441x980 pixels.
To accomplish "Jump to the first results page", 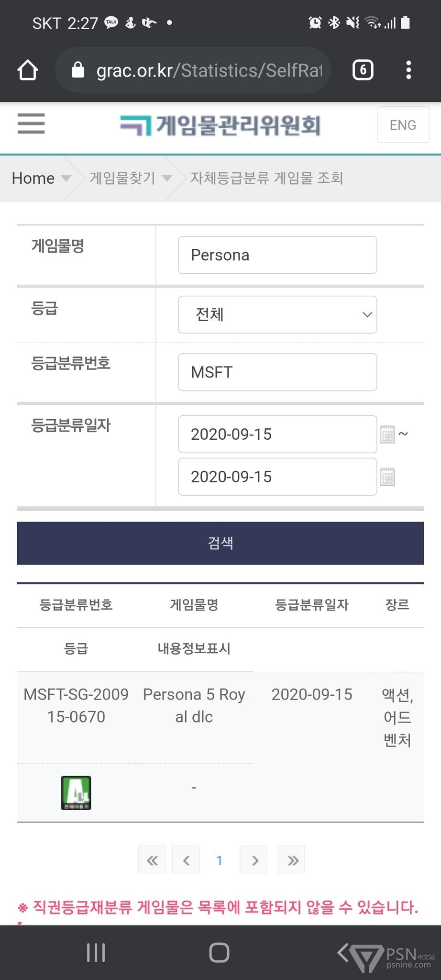I will (152, 860).
